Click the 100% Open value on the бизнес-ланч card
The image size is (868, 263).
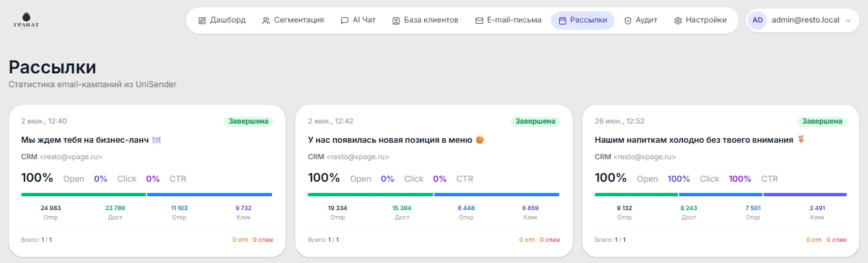click(37, 178)
